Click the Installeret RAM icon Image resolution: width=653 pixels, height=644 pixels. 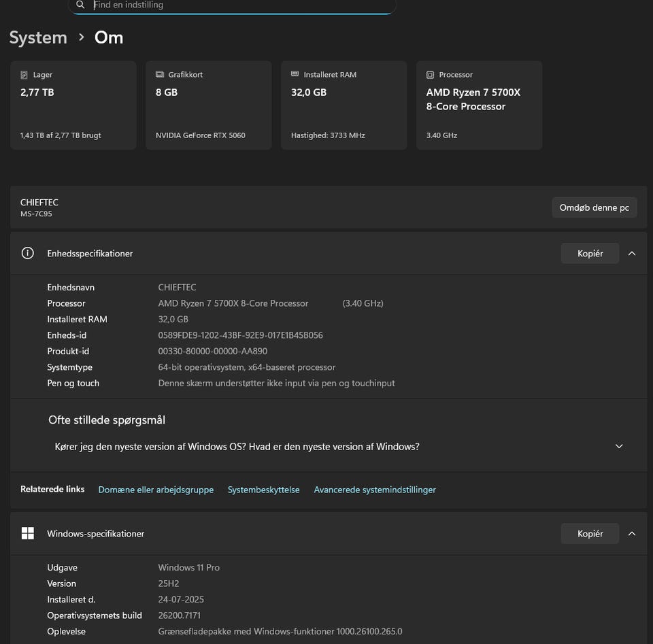point(295,75)
